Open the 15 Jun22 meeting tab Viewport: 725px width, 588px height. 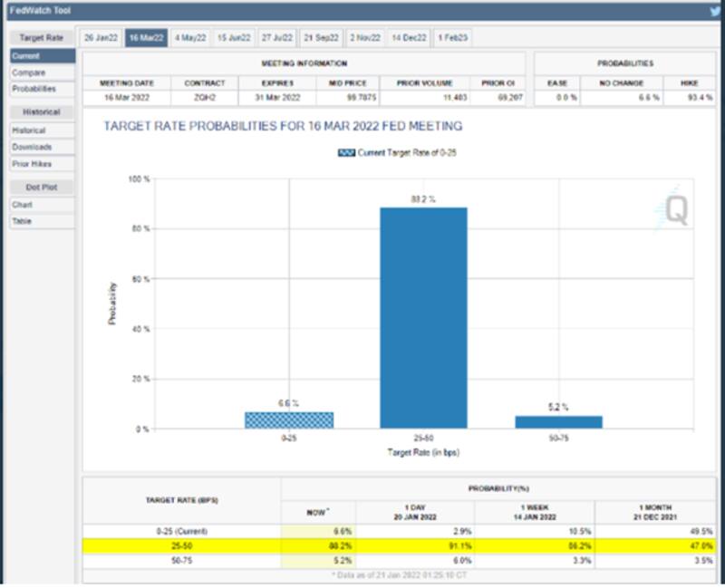[233, 37]
